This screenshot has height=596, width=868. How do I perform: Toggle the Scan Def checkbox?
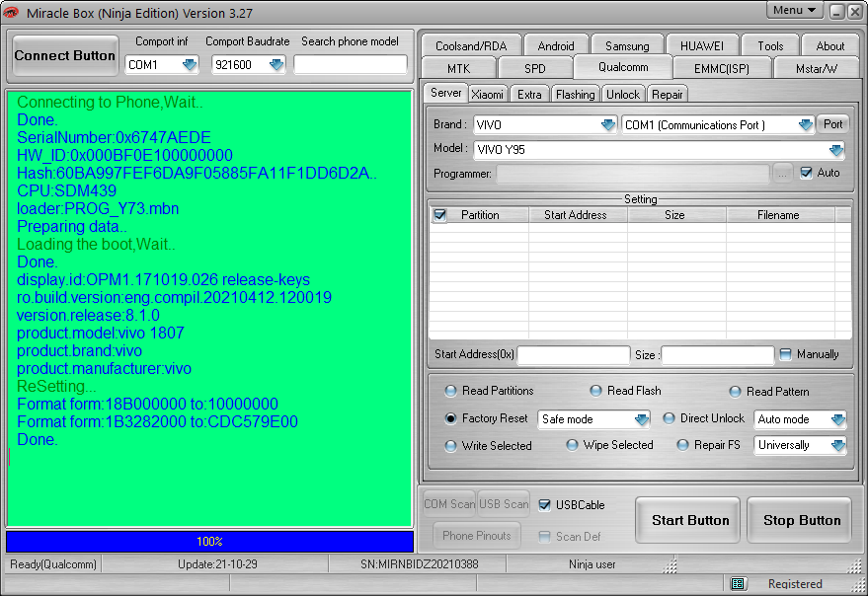[x=545, y=536]
